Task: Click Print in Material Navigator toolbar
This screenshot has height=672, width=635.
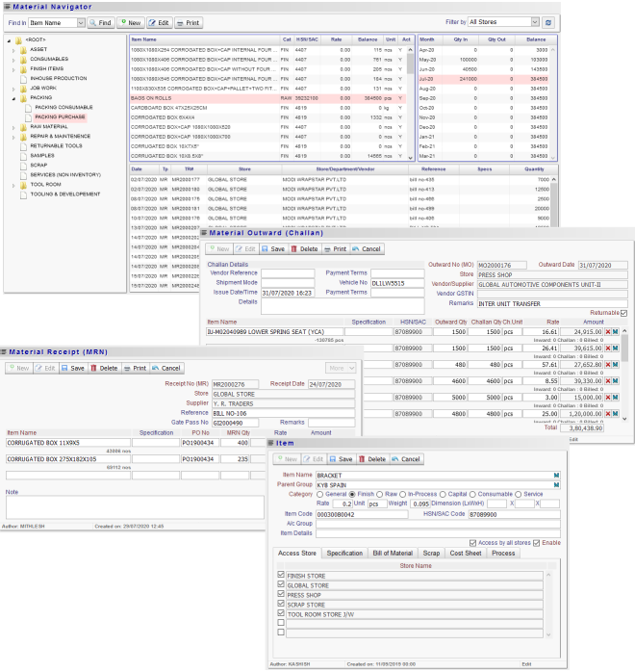Action: (188, 23)
